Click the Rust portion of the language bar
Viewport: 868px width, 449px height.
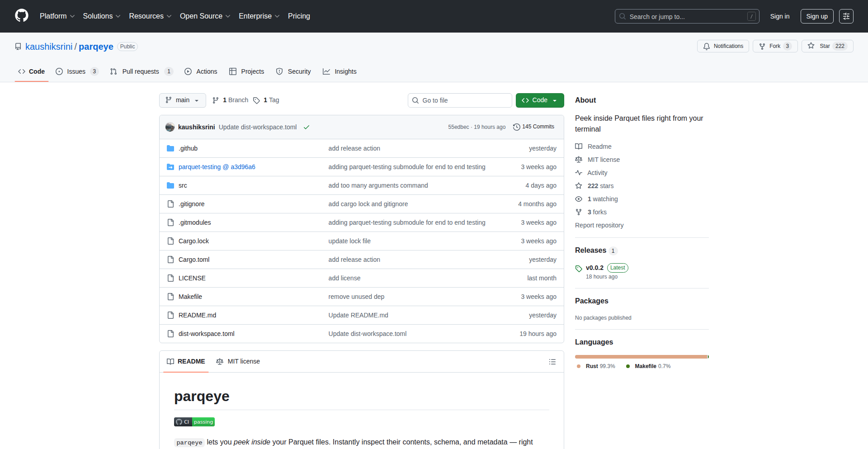point(637,357)
